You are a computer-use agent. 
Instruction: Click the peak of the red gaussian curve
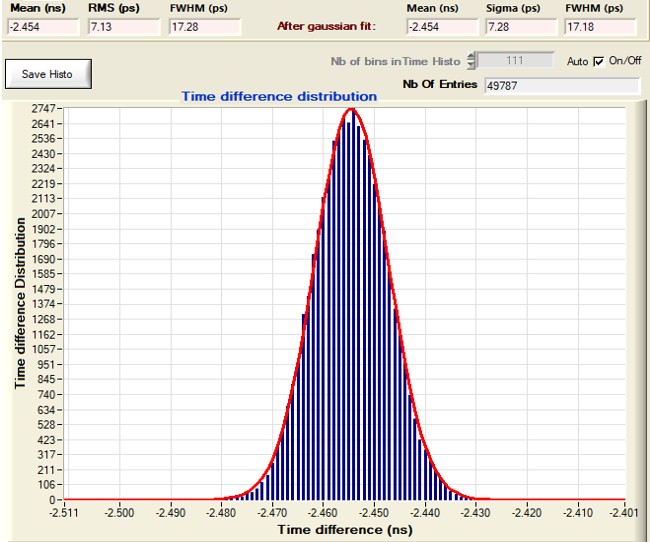coord(351,109)
